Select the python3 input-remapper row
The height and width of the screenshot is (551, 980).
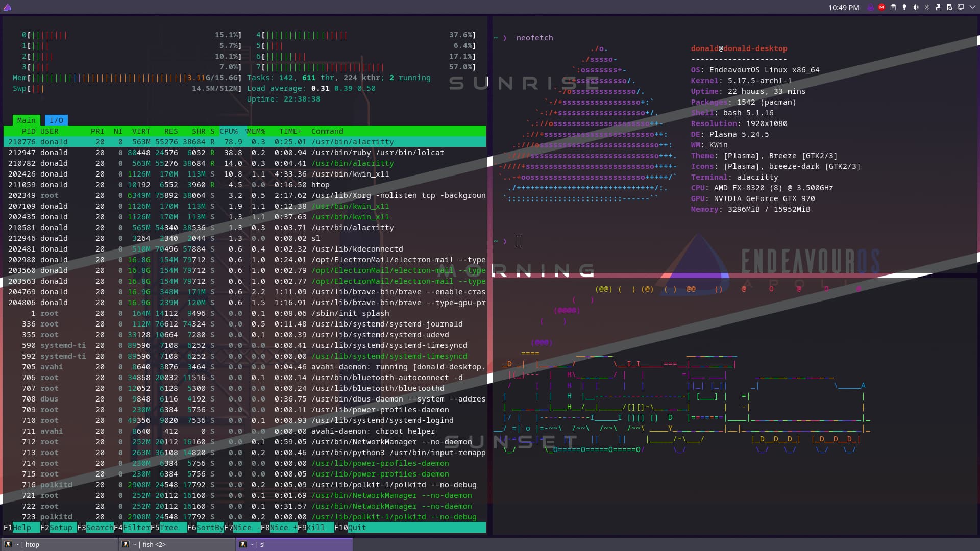[x=244, y=453]
